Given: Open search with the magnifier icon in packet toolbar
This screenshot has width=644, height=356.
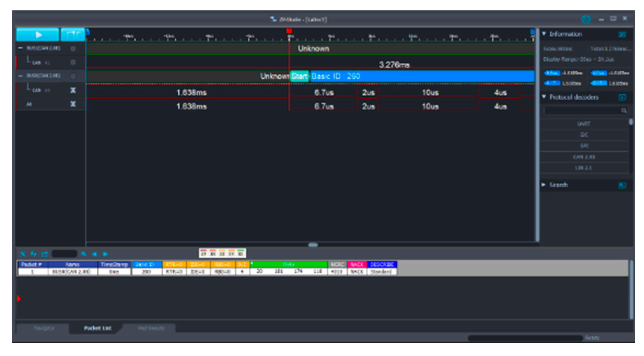Looking at the screenshot, I should (x=84, y=254).
